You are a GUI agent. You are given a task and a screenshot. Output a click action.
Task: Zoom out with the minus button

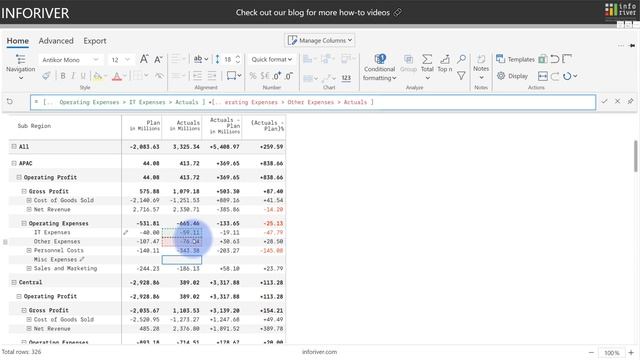(x=591, y=353)
